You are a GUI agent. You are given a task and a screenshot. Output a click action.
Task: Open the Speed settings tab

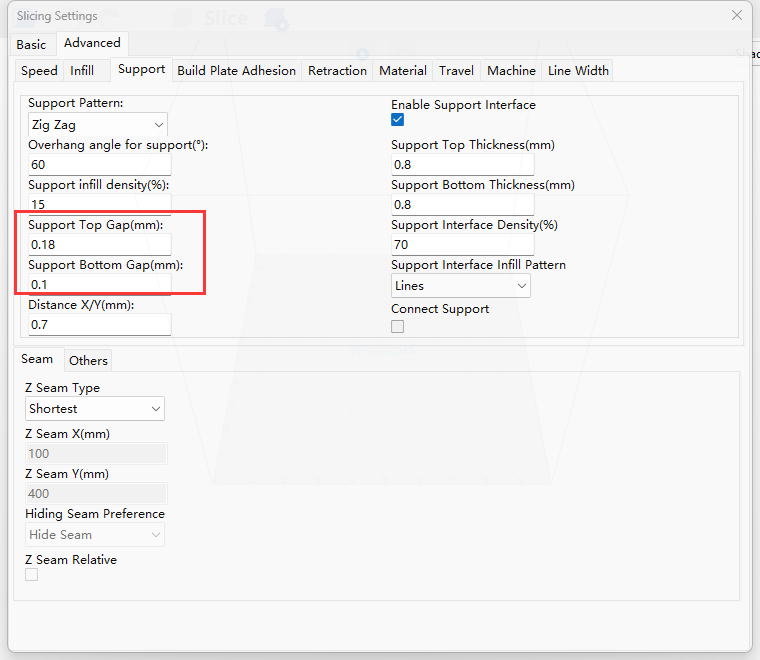[40, 71]
